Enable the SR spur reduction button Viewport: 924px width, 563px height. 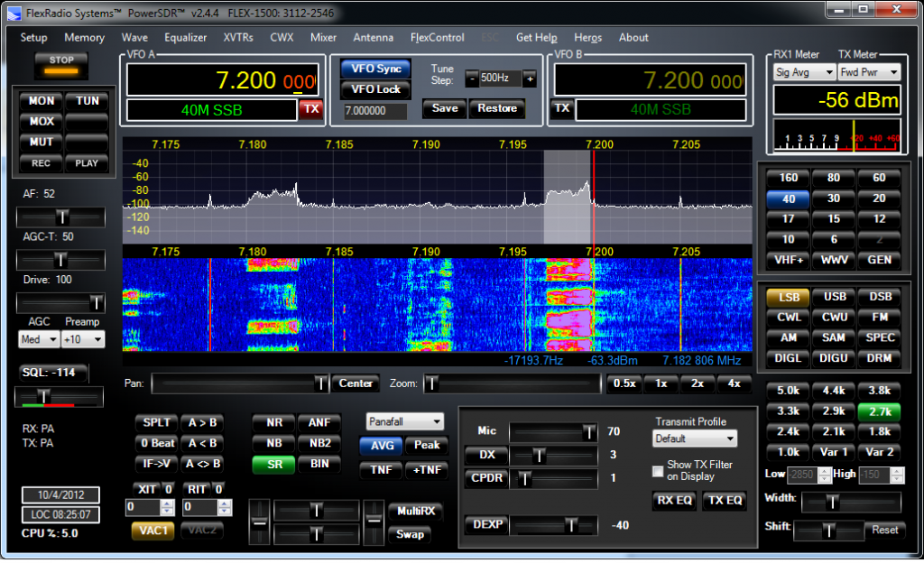274,464
